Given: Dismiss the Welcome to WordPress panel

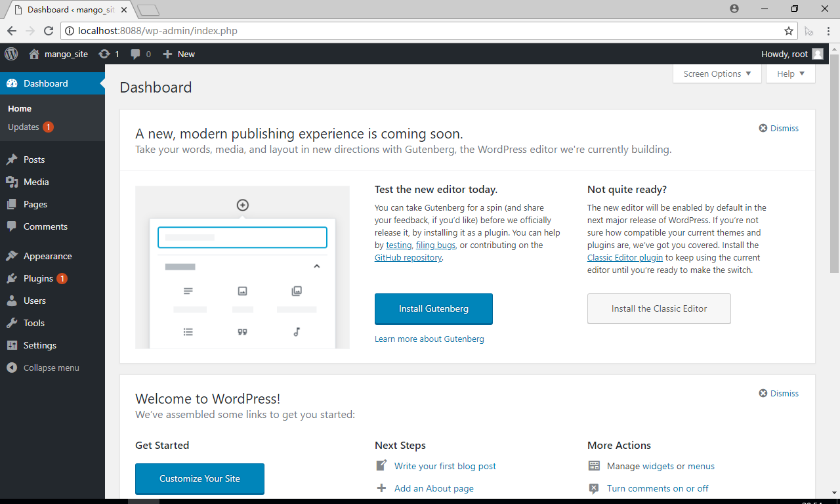Looking at the screenshot, I should (x=779, y=393).
